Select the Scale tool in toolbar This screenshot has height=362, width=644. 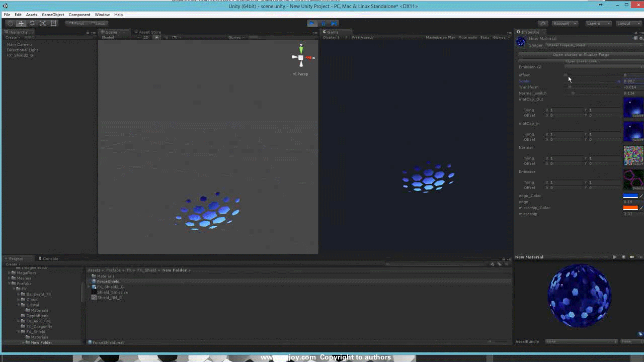(x=43, y=23)
